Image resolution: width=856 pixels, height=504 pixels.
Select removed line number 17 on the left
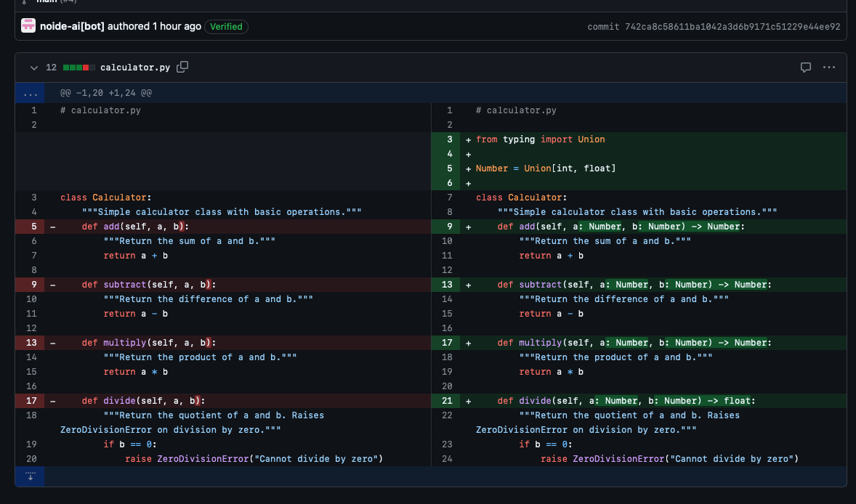coord(30,400)
